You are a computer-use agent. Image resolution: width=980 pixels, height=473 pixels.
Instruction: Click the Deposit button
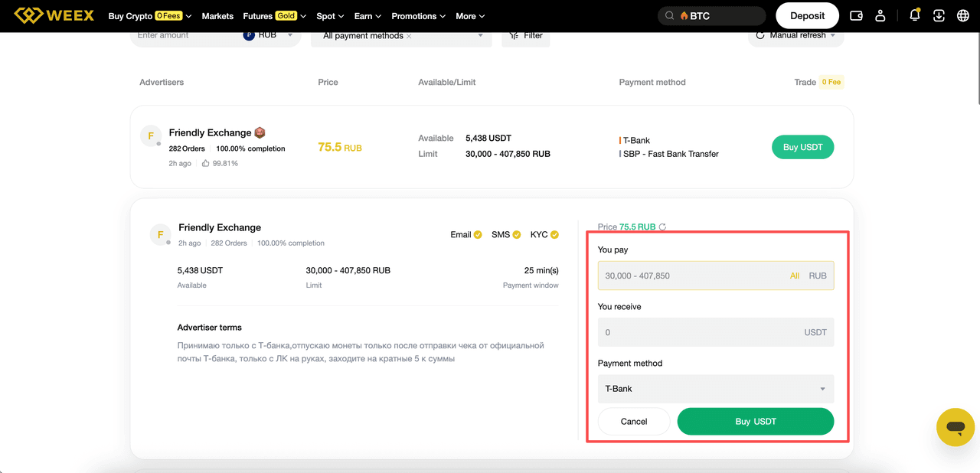pyautogui.click(x=808, y=15)
